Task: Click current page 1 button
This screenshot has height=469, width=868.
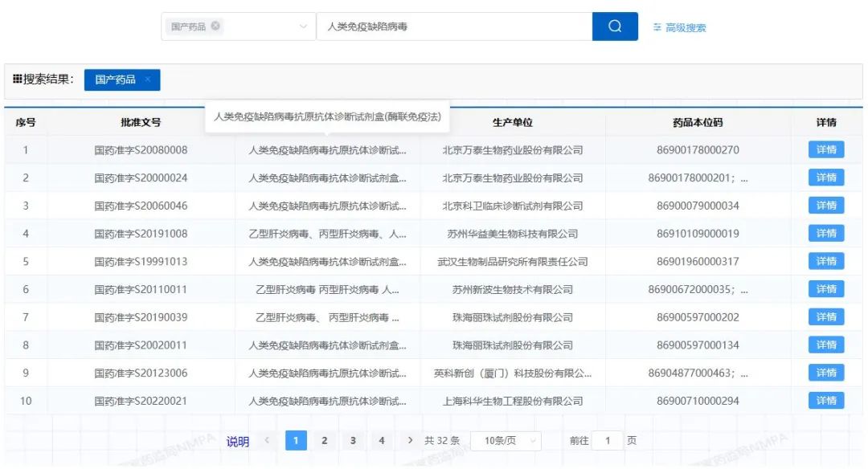Action: click(296, 441)
